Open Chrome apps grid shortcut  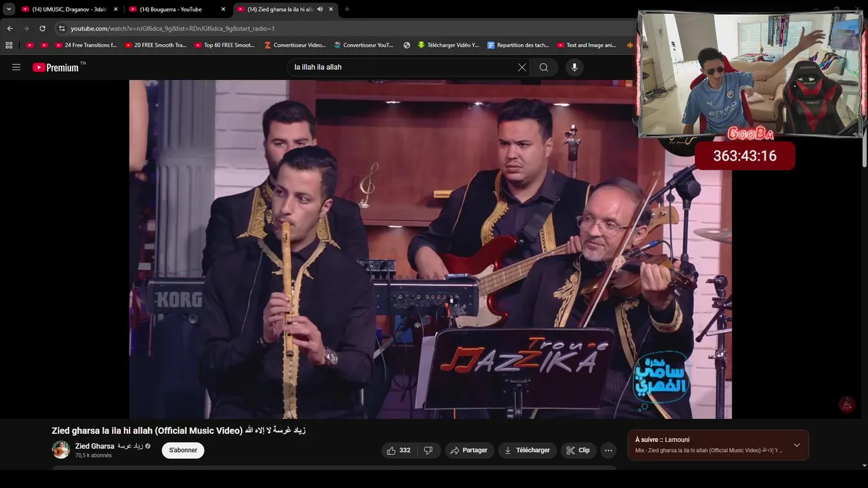pyautogui.click(x=9, y=45)
